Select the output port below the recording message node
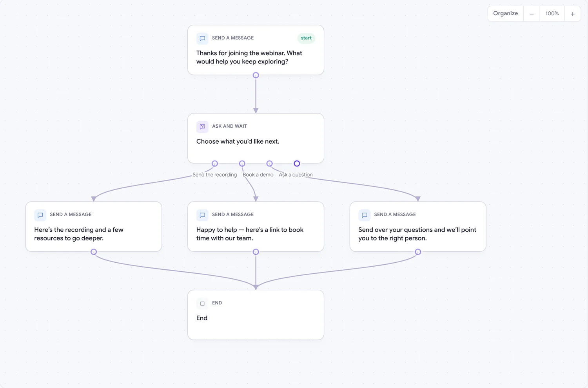588x388 pixels. [94, 252]
